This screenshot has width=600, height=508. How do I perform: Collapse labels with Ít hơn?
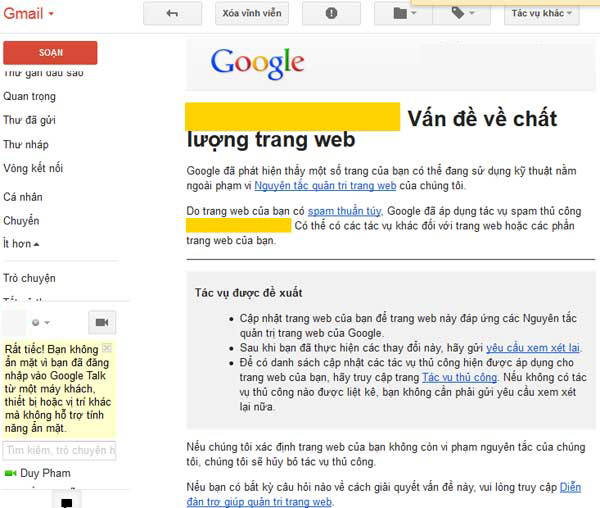(x=21, y=244)
